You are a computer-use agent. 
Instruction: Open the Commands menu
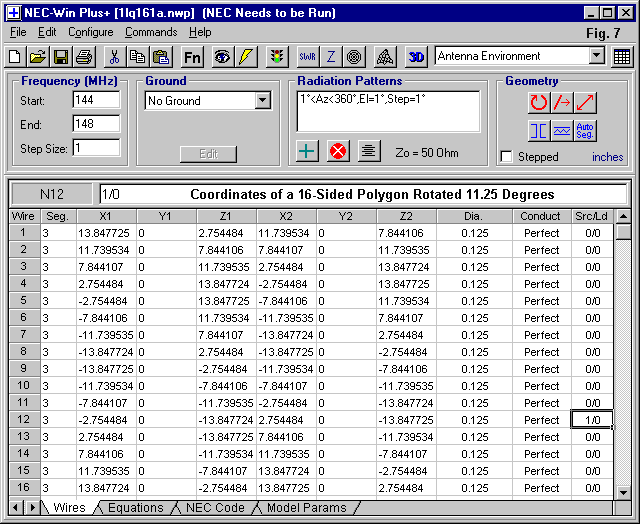[150, 32]
